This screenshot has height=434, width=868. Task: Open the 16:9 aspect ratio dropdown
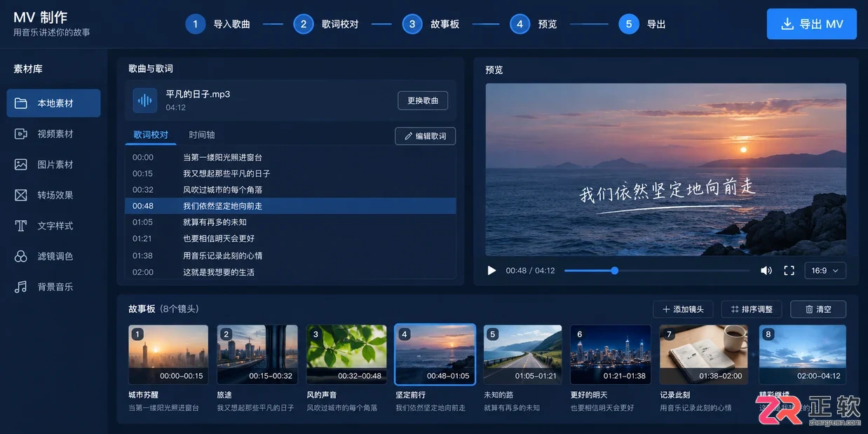coord(825,271)
